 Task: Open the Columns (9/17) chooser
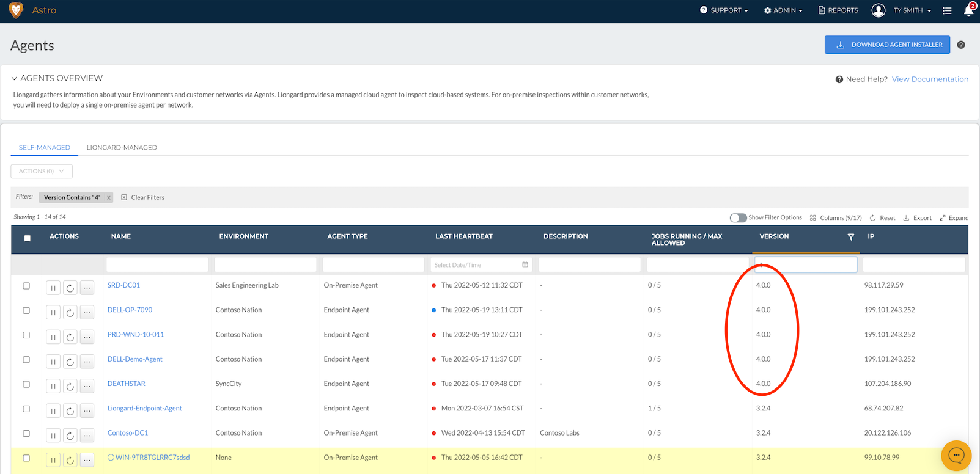[x=836, y=218]
